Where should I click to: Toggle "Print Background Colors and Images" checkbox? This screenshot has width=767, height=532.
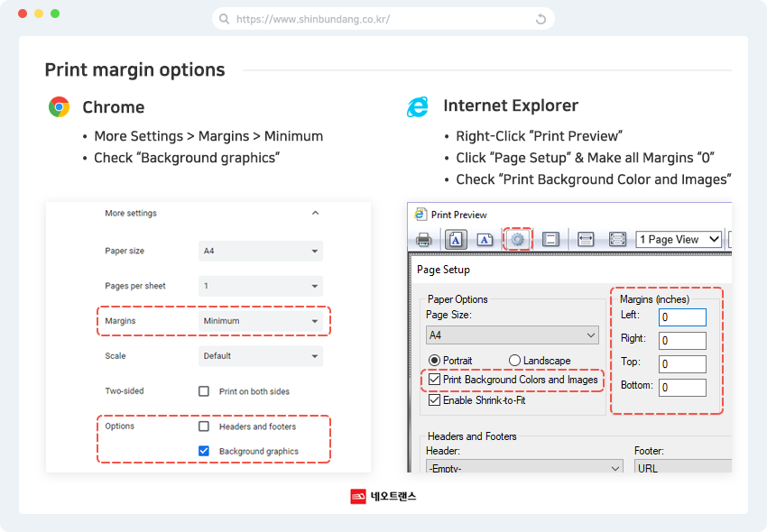click(435, 381)
